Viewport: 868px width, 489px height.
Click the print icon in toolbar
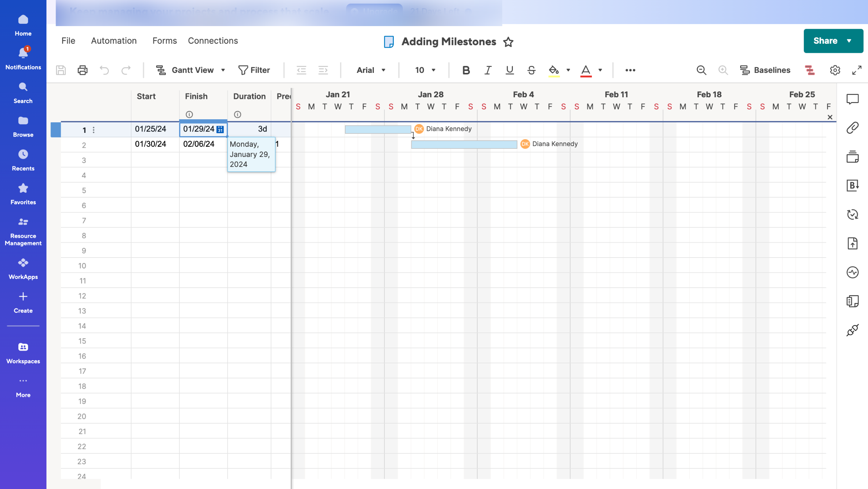(x=82, y=70)
